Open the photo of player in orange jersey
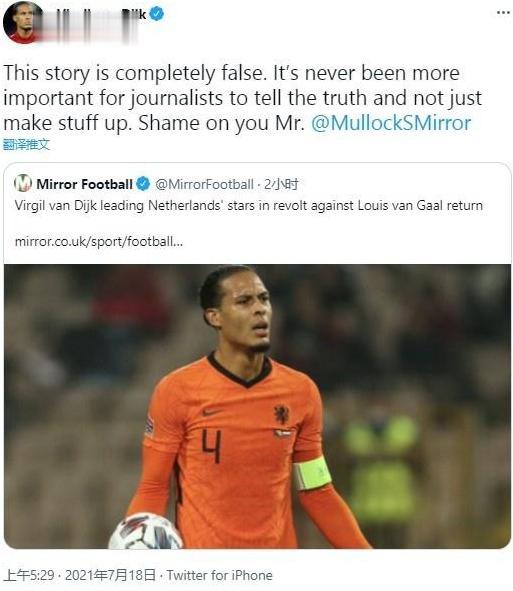 pos(257,406)
